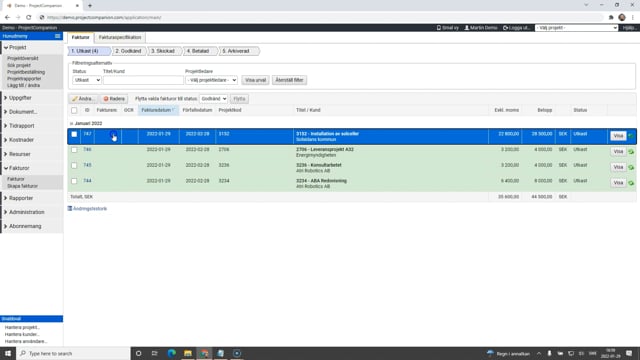Image resolution: width=640 pixels, height=360 pixels.
Task: Click the green arrow icon in row 746
Action: tap(631, 151)
